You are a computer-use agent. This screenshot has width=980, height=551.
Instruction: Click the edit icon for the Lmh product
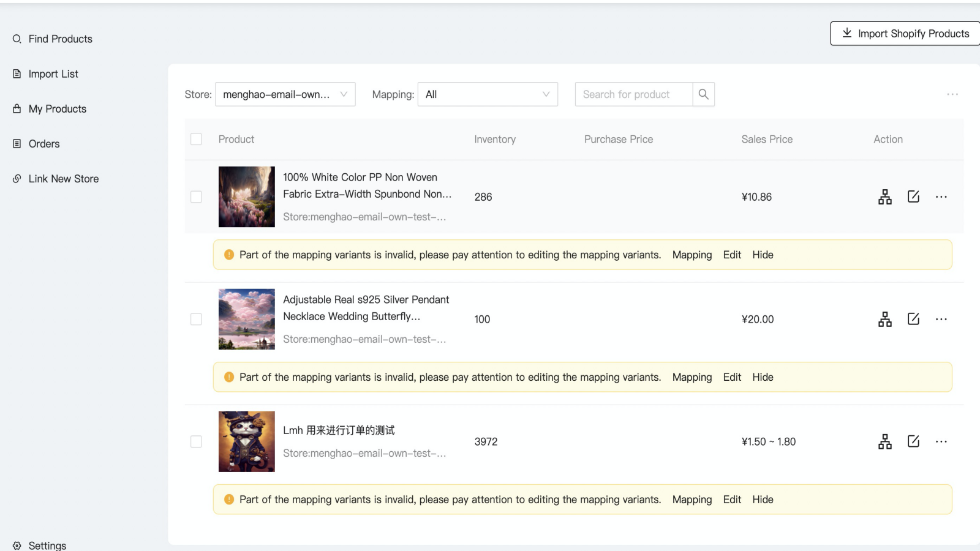913,441
